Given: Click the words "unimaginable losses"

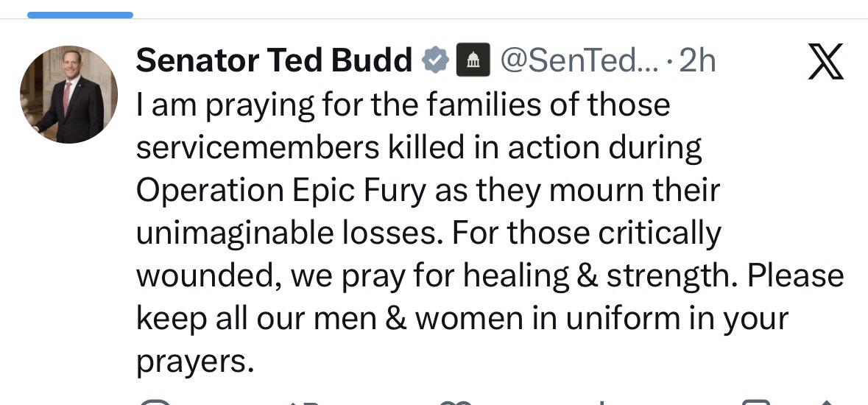Looking at the screenshot, I should click(287, 233).
